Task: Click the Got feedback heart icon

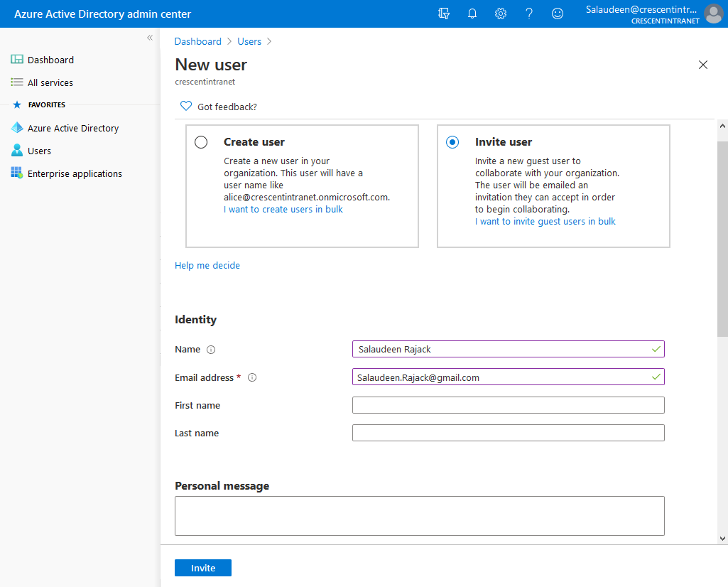Action: (185, 105)
